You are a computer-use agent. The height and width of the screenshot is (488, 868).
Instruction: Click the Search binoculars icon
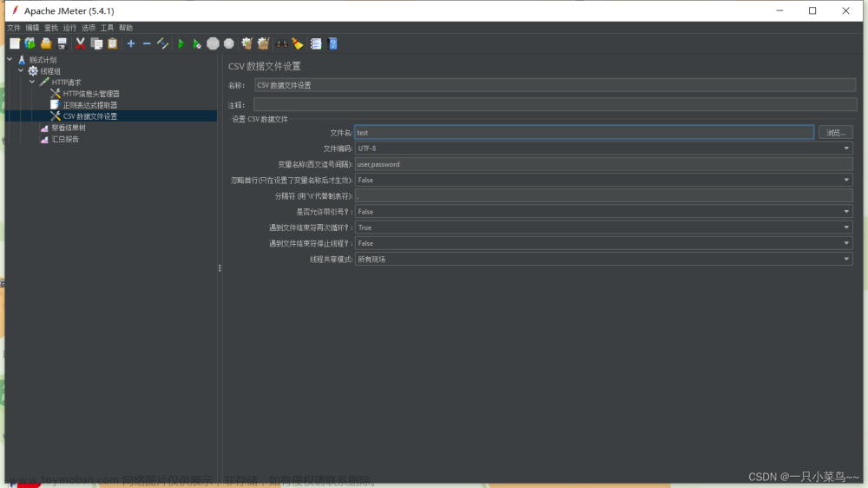(282, 43)
